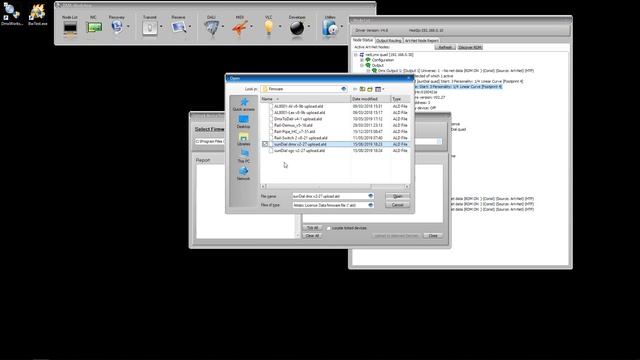Image resolution: width=640 pixels, height=360 pixels.
Task: Switch to Art-Net Node Report tab
Action: pyautogui.click(x=422, y=41)
